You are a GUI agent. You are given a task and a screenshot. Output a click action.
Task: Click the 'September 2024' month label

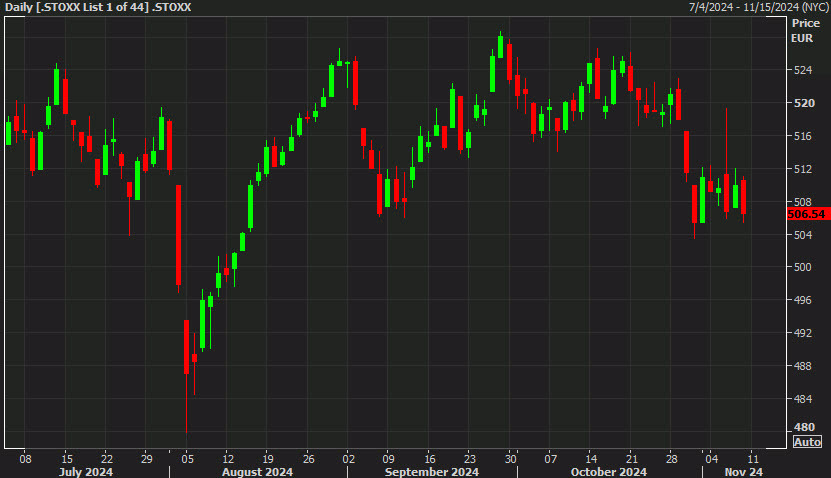[431, 472]
